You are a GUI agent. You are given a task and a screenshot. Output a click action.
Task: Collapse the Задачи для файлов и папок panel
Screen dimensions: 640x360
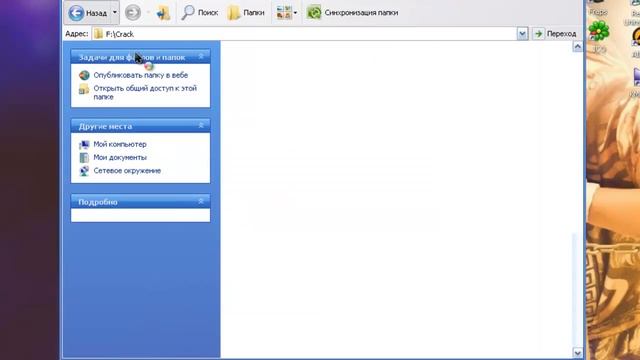(x=201, y=57)
